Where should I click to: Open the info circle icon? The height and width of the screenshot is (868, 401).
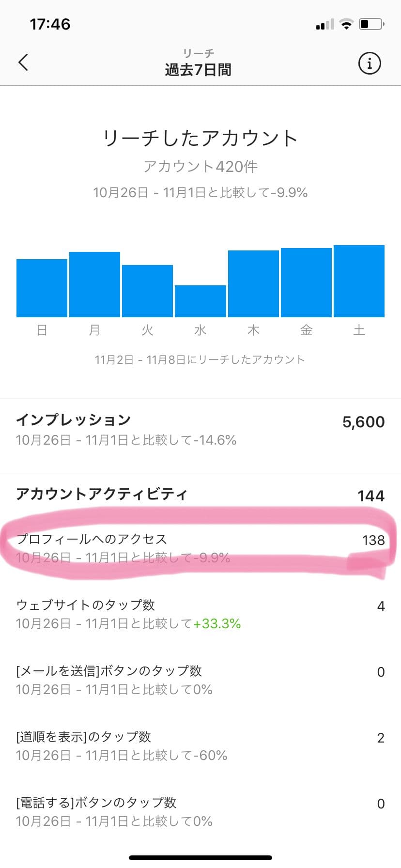coord(370,63)
